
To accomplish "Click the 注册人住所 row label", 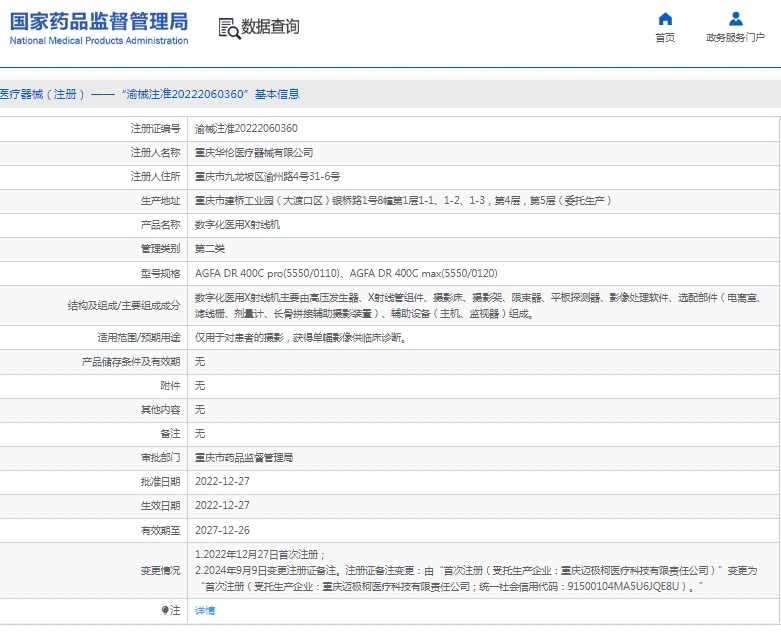I will tap(155, 176).
